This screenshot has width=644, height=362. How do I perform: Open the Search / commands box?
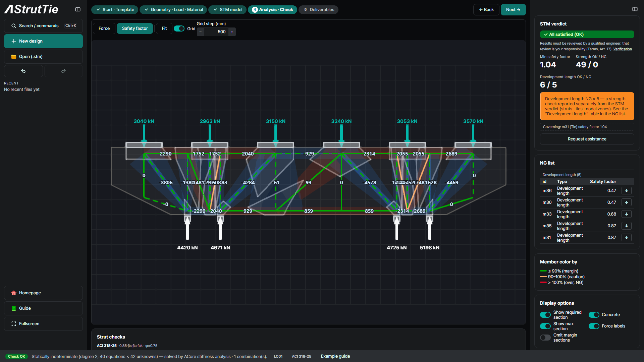43,26
